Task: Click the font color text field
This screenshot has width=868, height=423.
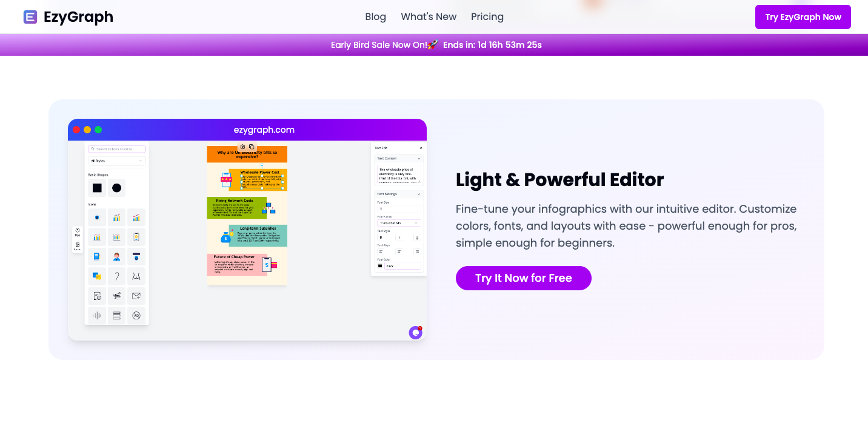Action: click(402, 266)
